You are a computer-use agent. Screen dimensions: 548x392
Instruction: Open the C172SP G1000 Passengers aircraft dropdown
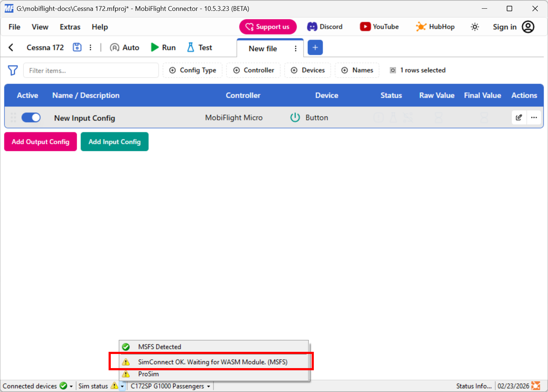(x=208, y=386)
